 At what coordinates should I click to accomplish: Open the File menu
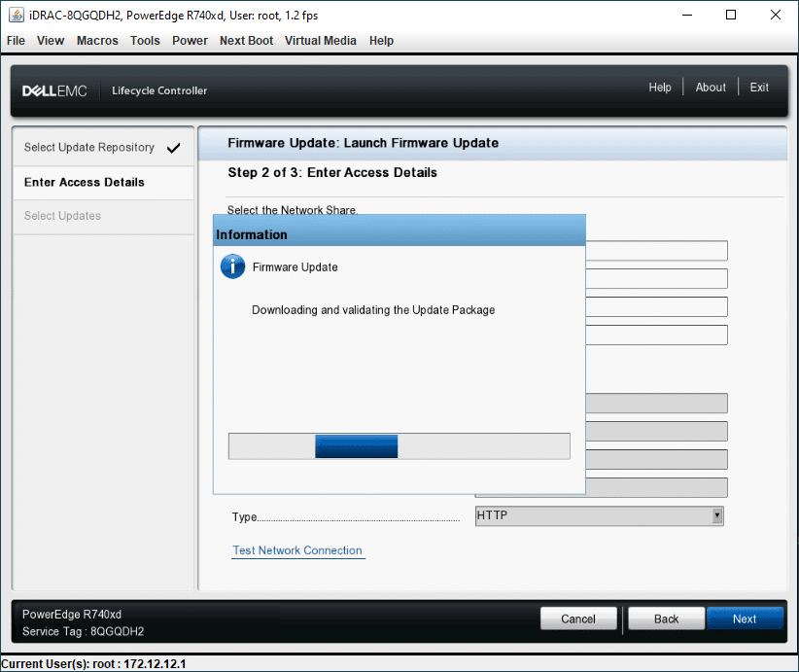[x=16, y=41]
